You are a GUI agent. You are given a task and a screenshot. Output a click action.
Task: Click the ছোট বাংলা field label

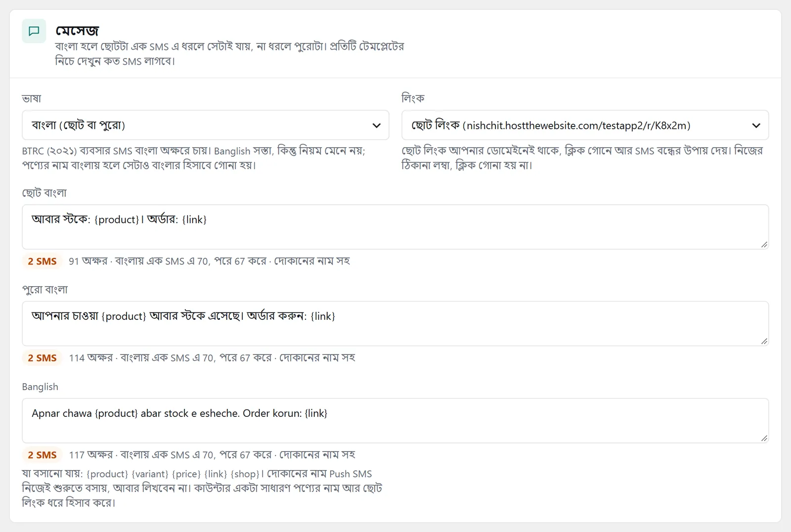pyautogui.click(x=44, y=193)
